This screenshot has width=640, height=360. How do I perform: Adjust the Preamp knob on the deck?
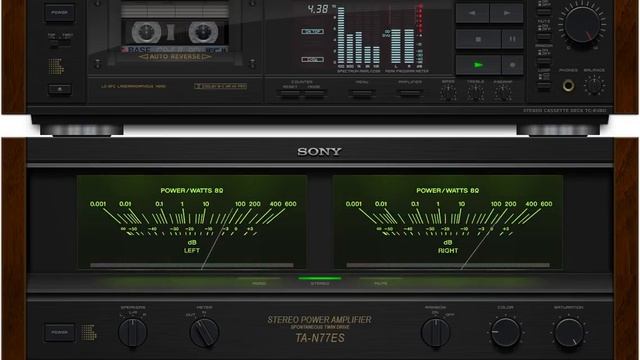(502, 93)
